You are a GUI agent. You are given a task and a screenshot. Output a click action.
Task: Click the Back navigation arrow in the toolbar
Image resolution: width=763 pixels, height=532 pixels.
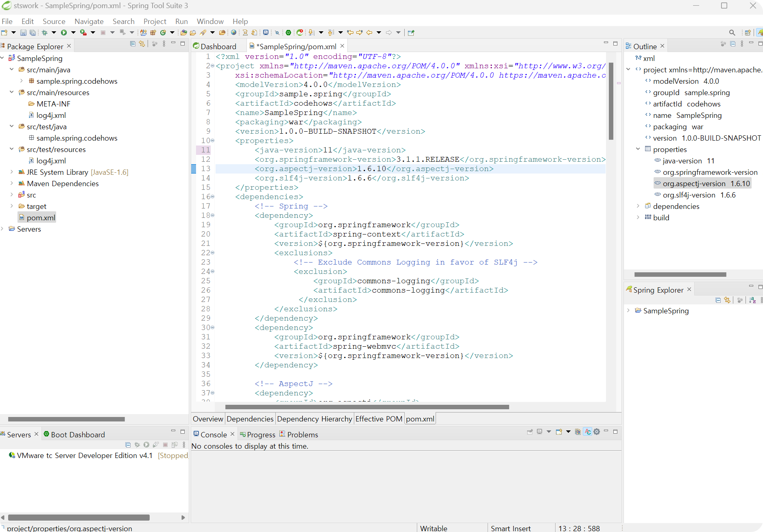click(x=369, y=33)
